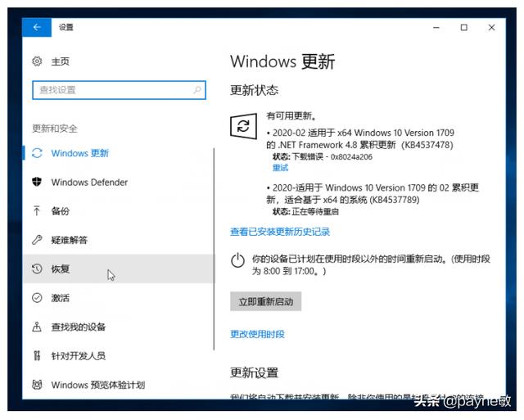The image size is (524, 420).
Task: Click the 针对开发人员 tools icon
Action: point(37,355)
